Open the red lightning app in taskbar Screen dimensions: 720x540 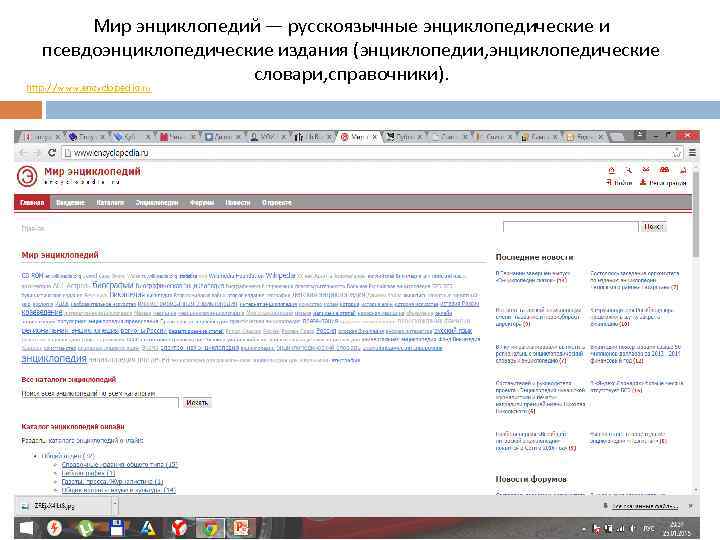pyautogui.click(x=55, y=528)
